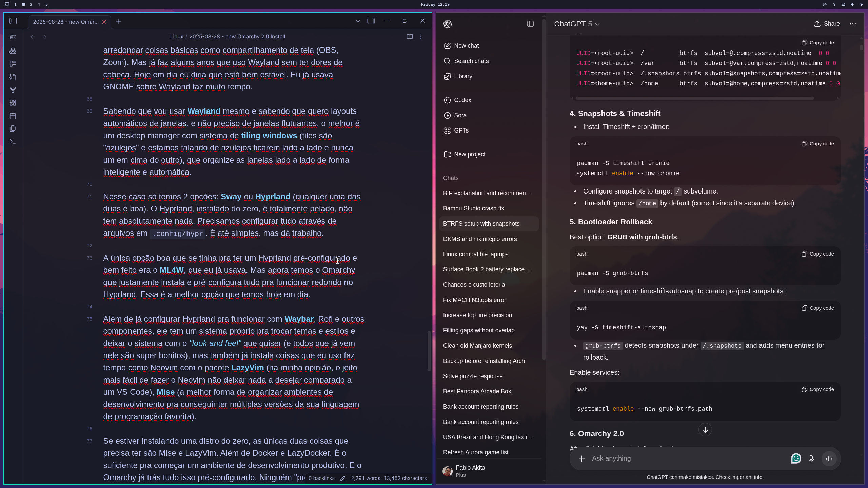
Task: Copy code of yay timeshift-autosnap block
Action: 818,308
